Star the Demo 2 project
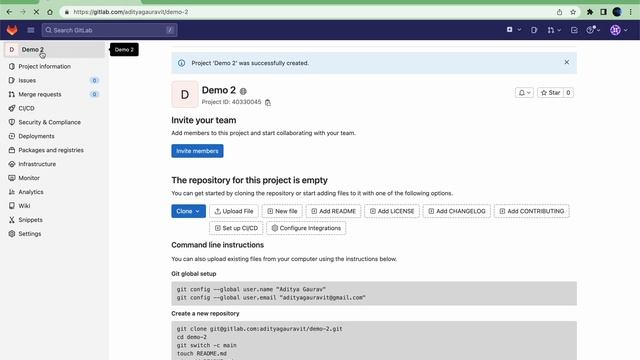This screenshot has height=360, width=640. tap(550, 93)
